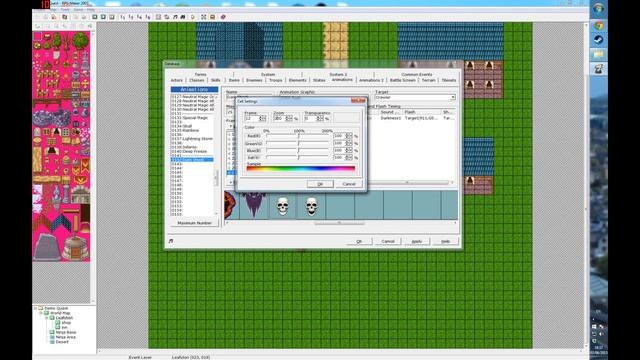The width and height of the screenshot is (640, 360).
Task: Switch to the Common Events tab
Action: click(416, 75)
